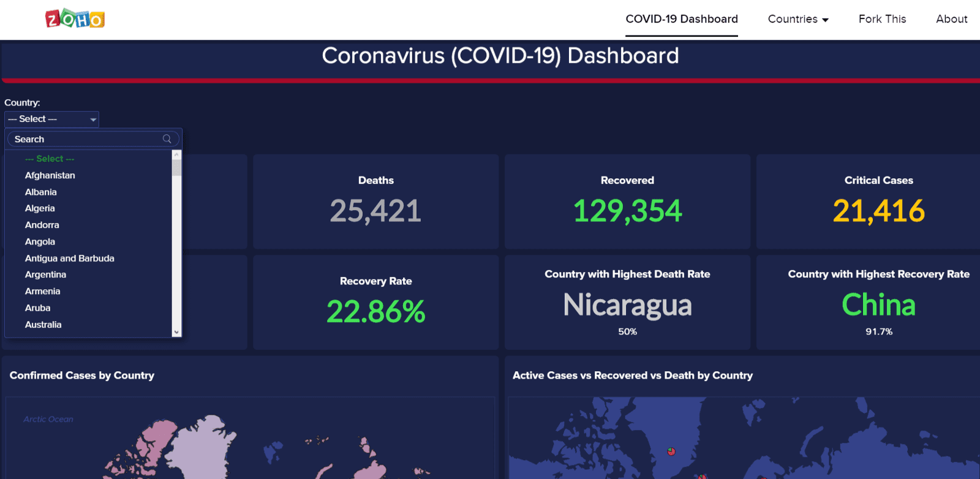
Task: Expand the Countries menu caret
Action: tap(825, 20)
